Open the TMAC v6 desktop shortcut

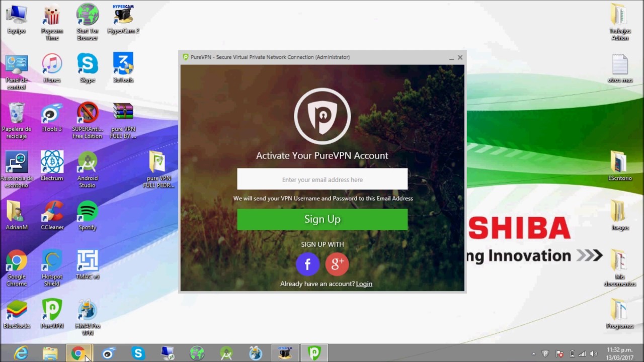[87, 265]
